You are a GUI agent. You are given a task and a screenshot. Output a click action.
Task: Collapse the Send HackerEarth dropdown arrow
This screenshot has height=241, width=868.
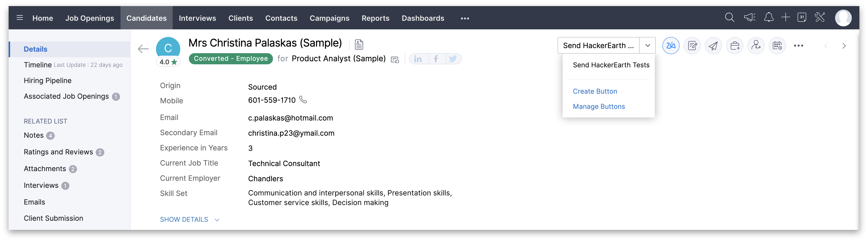(x=647, y=46)
